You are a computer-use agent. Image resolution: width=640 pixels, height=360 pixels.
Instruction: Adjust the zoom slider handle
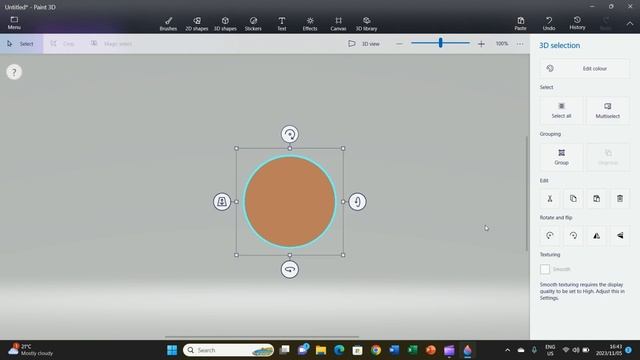440,43
